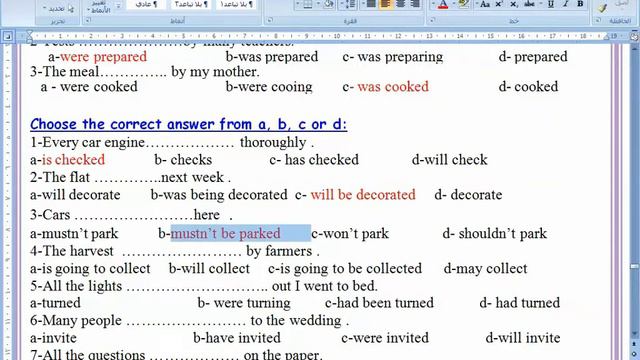Apply the middle No Spacing style
This screenshot has height=360, width=640.
(x=191, y=4)
